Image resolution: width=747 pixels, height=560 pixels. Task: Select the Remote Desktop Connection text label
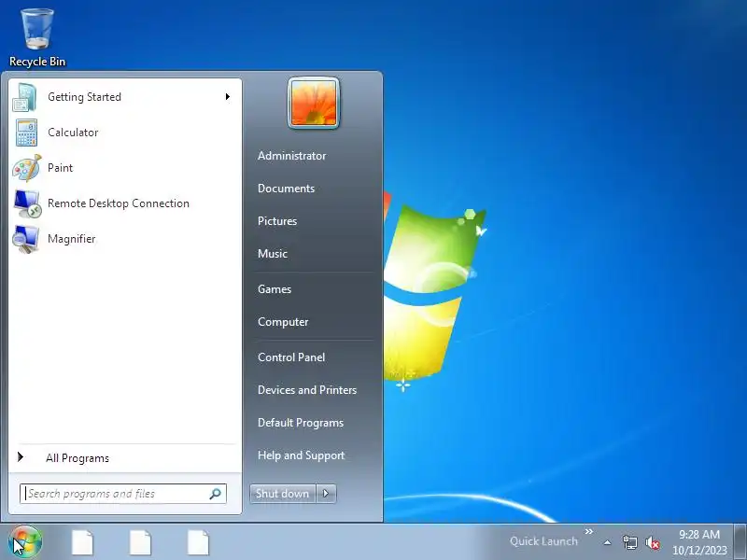coord(119,203)
